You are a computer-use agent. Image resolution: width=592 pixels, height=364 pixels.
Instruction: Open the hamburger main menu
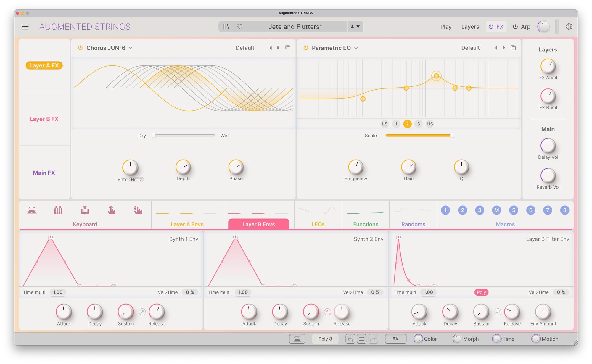pyautogui.click(x=25, y=27)
